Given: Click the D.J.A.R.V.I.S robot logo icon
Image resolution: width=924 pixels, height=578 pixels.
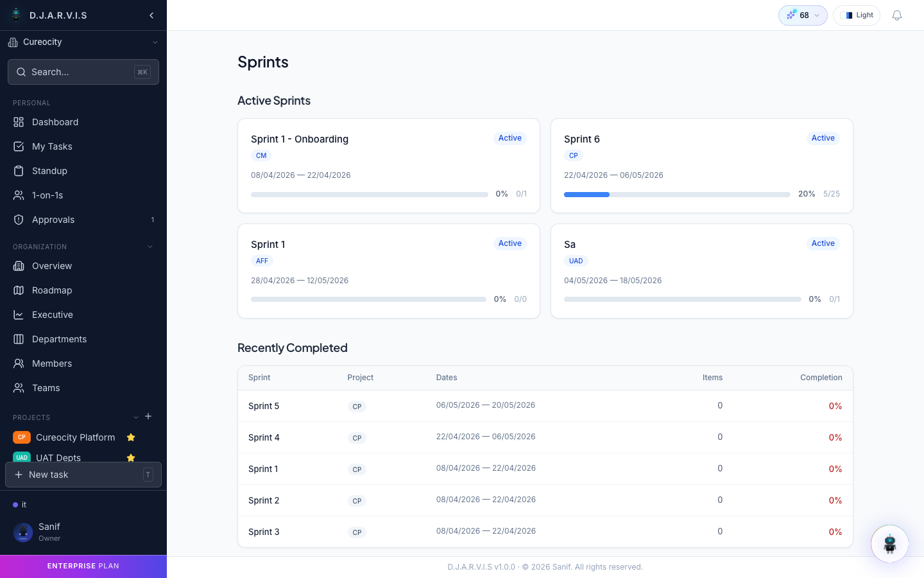Looking at the screenshot, I should [x=16, y=15].
